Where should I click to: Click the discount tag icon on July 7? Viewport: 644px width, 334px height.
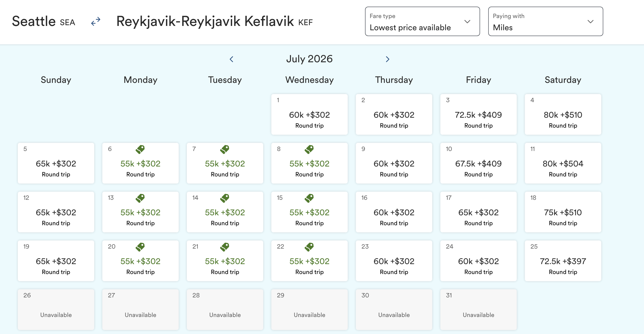225,149
